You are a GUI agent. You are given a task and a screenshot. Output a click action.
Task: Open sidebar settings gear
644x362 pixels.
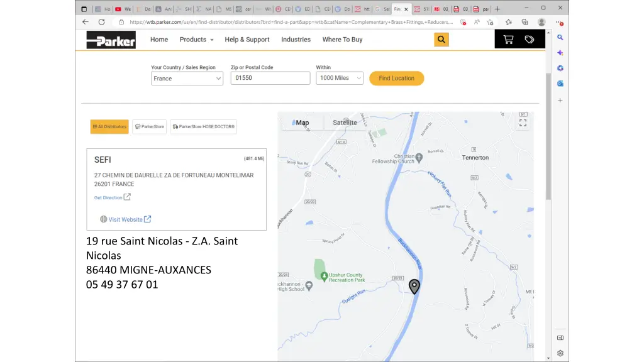click(x=560, y=353)
